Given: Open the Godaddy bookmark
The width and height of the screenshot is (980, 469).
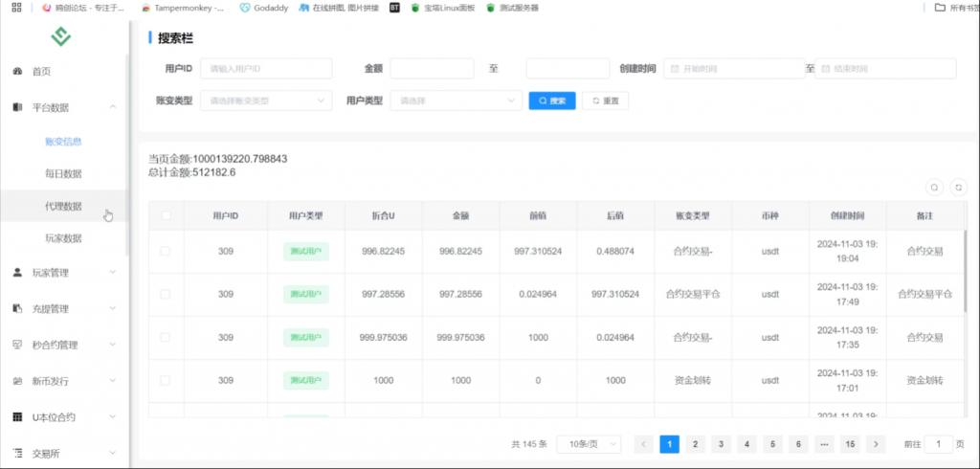Looking at the screenshot, I should pyautogui.click(x=264, y=8).
